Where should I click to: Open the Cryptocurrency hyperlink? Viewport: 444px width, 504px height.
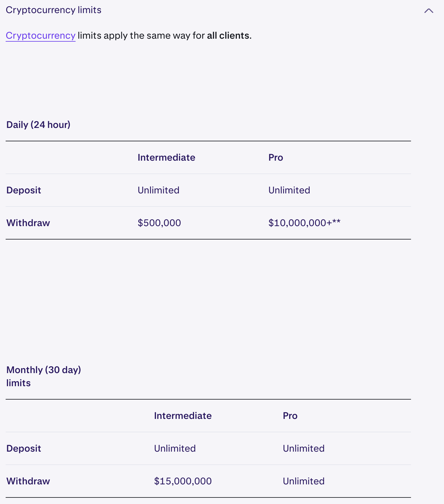click(40, 35)
